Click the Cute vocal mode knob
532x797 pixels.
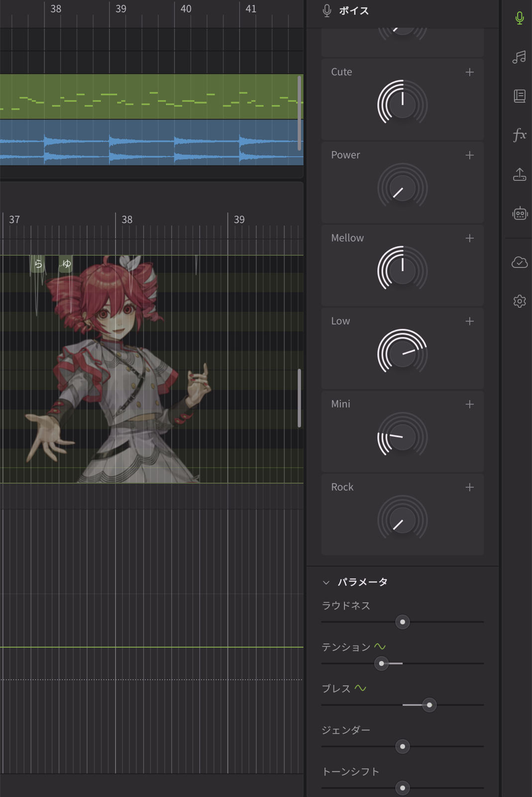coord(402,105)
